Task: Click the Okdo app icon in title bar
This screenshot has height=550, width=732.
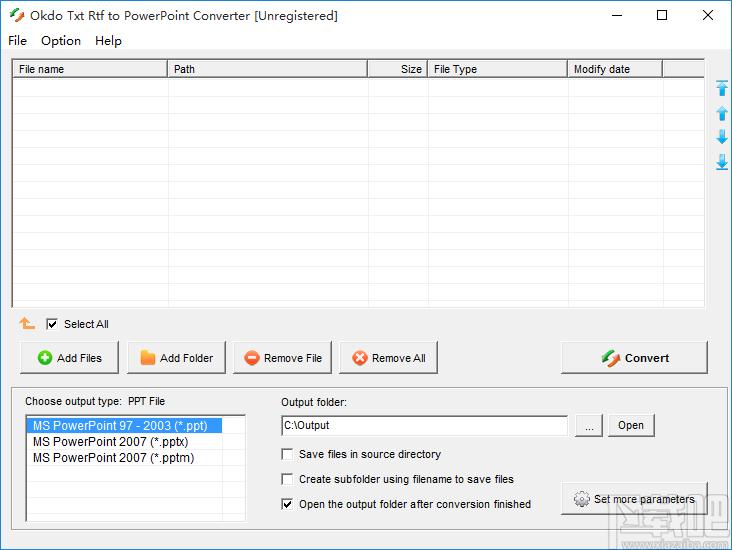Action: click(x=17, y=15)
